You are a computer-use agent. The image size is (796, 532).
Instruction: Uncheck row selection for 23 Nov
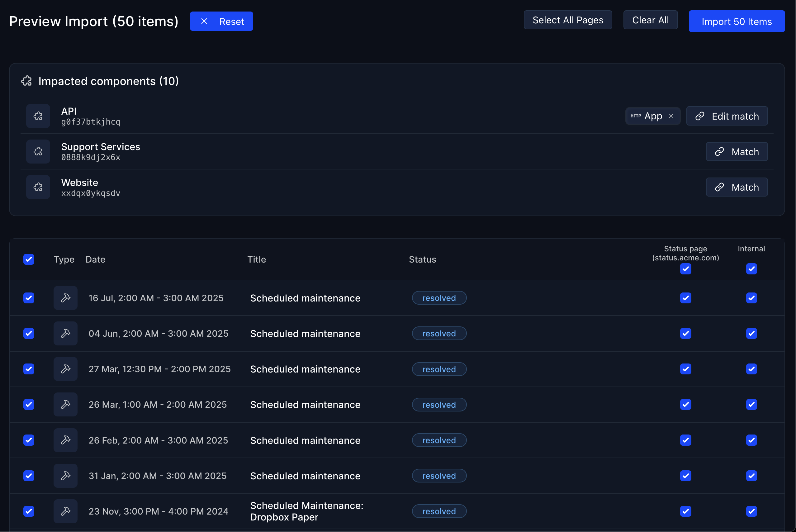(x=29, y=511)
